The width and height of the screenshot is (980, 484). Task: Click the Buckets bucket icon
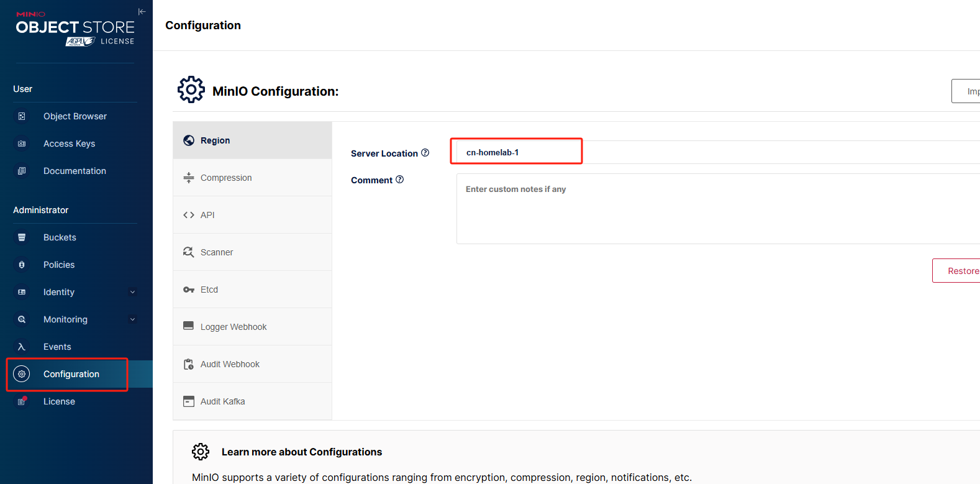click(x=22, y=237)
